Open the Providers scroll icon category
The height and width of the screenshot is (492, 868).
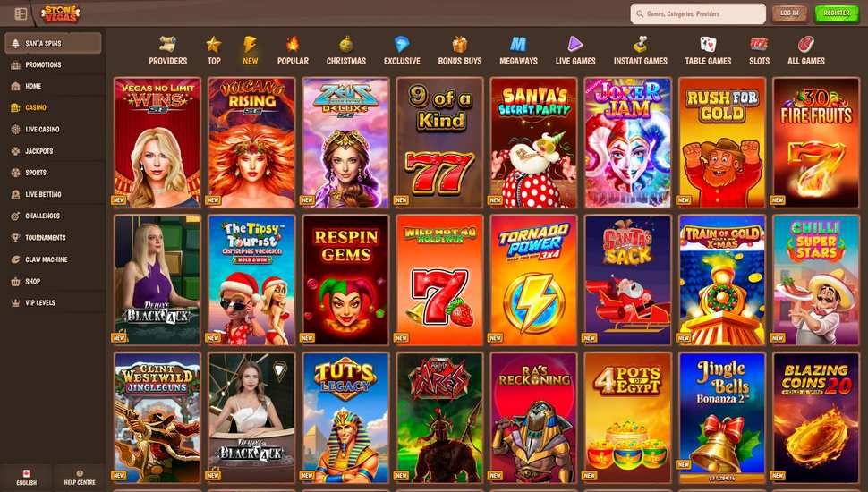(167, 50)
